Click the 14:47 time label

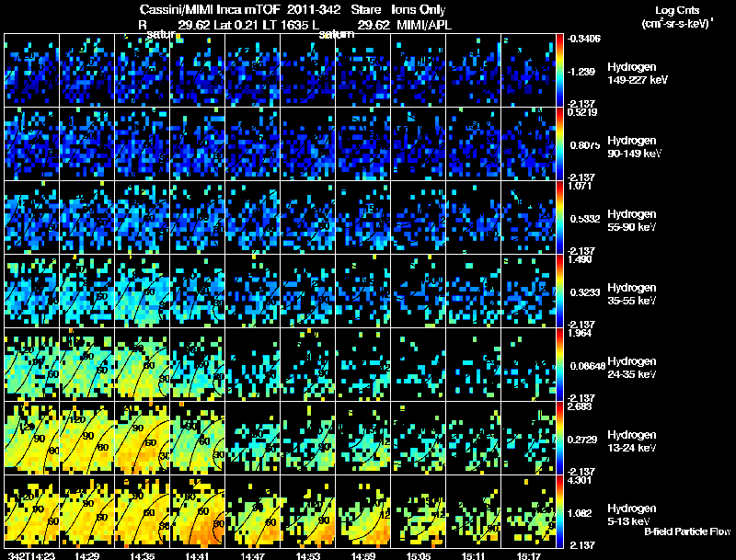click(252, 555)
